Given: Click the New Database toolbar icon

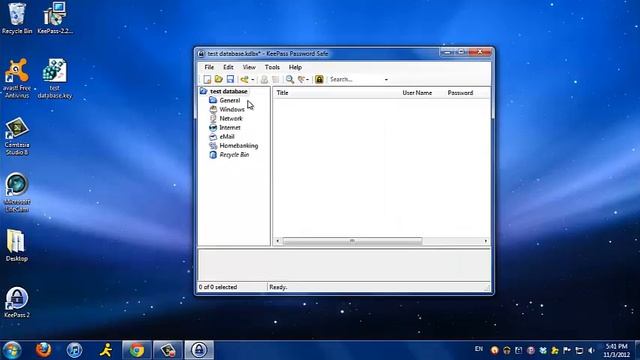Looking at the screenshot, I should click(x=207, y=79).
